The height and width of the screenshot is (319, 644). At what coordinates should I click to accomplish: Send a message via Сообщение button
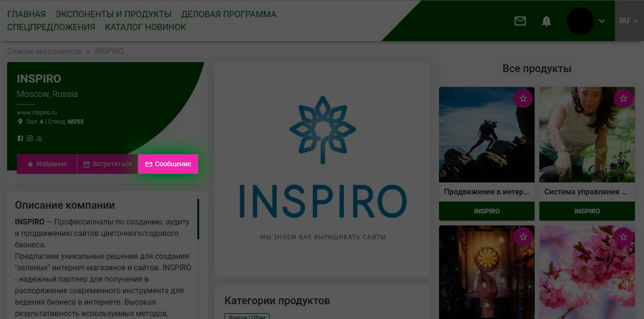coord(168,164)
